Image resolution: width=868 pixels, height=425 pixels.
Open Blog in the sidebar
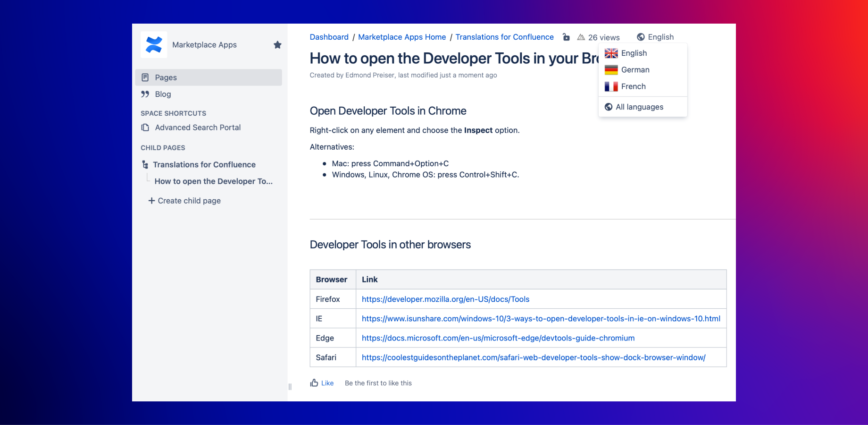pyautogui.click(x=163, y=94)
